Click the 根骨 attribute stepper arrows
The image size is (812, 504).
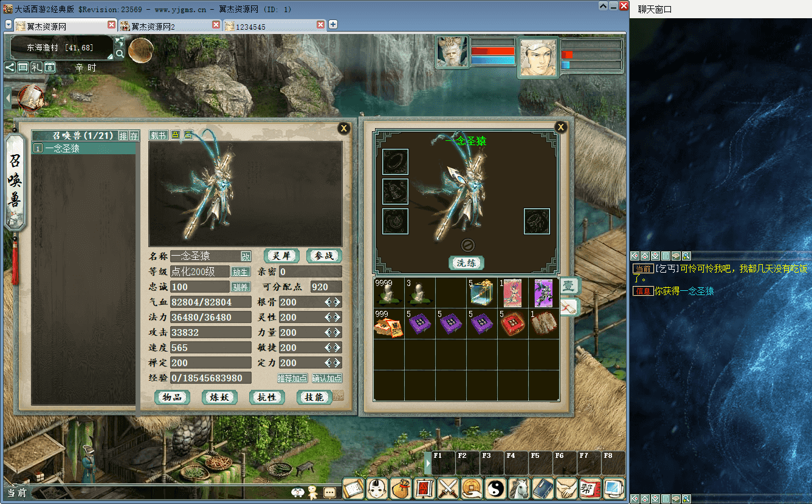pyautogui.click(x=333, y=302)
